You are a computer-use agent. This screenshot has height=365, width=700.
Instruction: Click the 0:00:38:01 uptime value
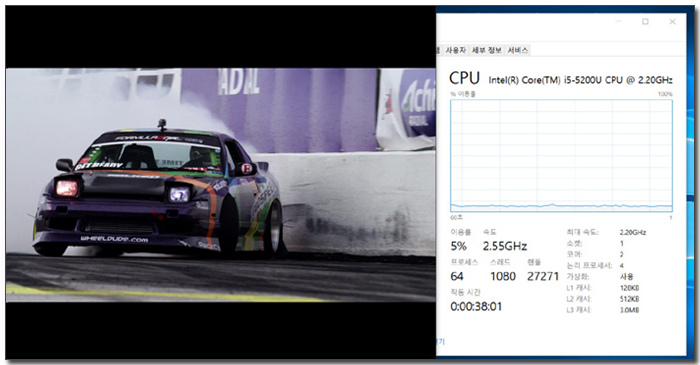[476, 307]
